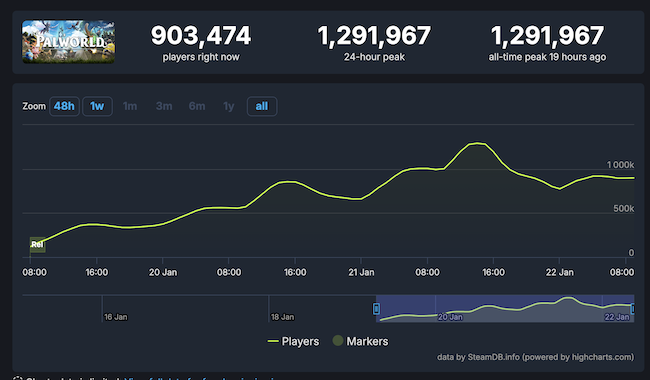The height and width of the screenshot is (380, 650).
Task: Click the 20 Jan x-axis label
Action: [163, 272]
